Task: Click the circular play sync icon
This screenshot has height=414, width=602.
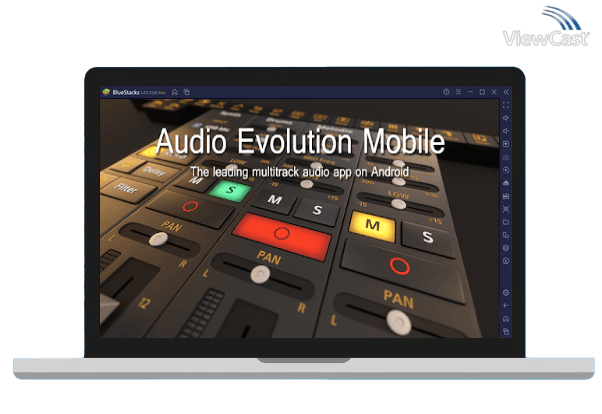Action: point(506,170)
